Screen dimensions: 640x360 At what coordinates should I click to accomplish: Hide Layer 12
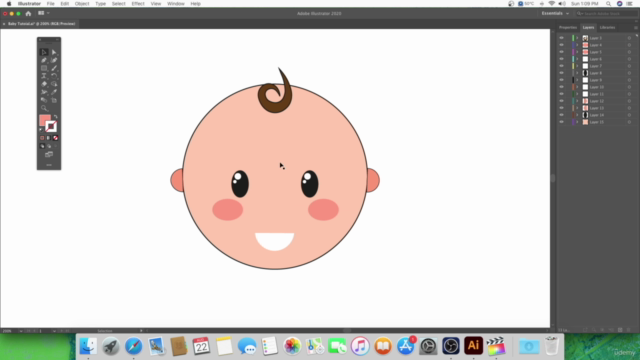pos(562,101)
